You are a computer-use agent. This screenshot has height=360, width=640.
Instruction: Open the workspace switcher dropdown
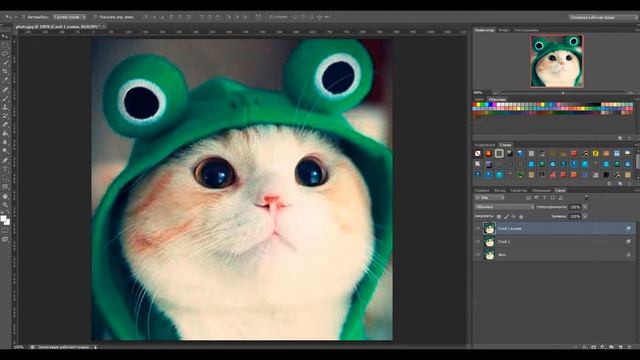[x=602, y=17]
